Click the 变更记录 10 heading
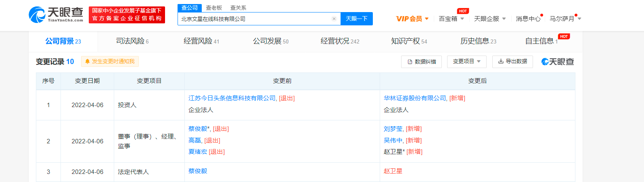Viewport: 644px width, 182px height. click(x=55, y=62)
